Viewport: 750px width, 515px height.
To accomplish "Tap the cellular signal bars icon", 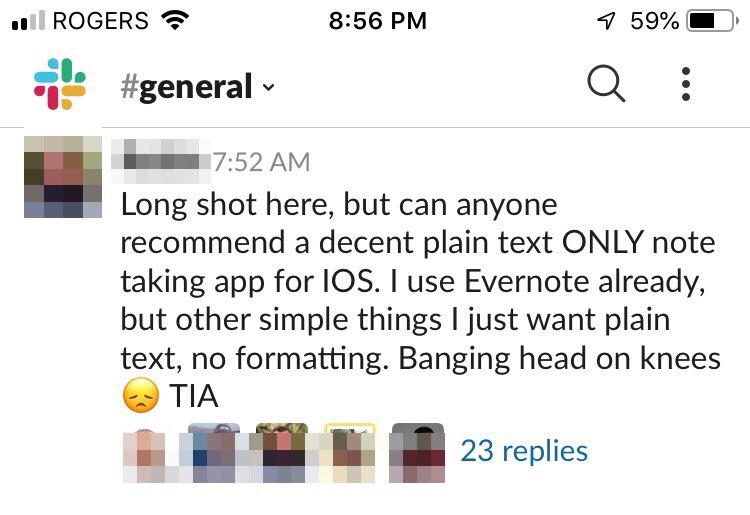I will [28, 21].
